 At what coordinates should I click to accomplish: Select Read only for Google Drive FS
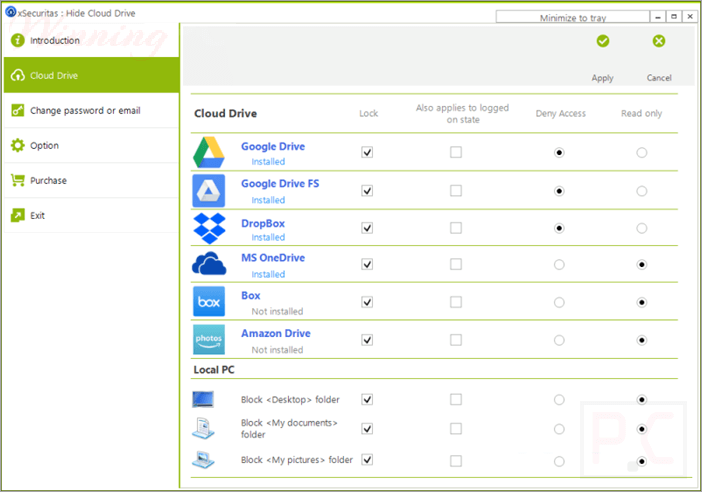[642, 191]
